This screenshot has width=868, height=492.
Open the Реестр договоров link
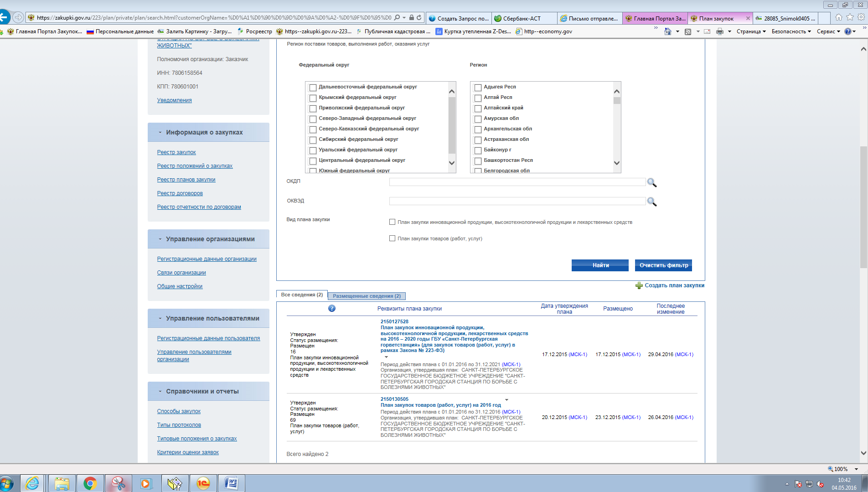click(x=180, y=193)
